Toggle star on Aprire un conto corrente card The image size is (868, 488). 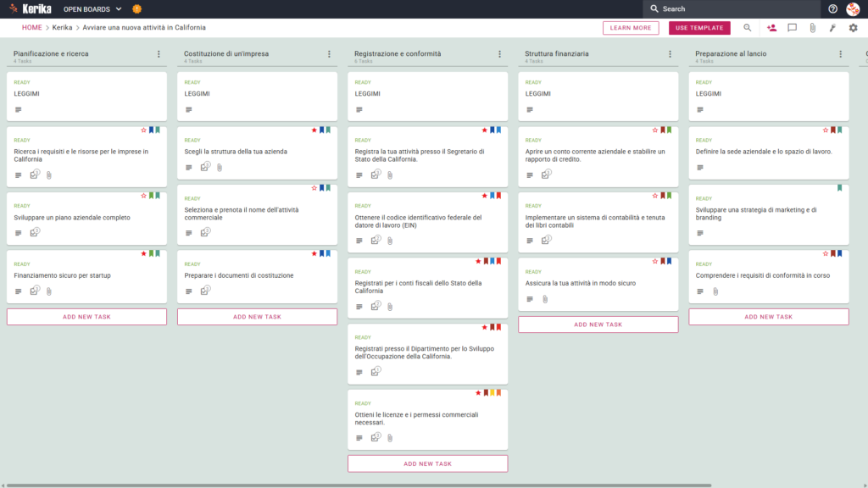click(x=655, y=130)
